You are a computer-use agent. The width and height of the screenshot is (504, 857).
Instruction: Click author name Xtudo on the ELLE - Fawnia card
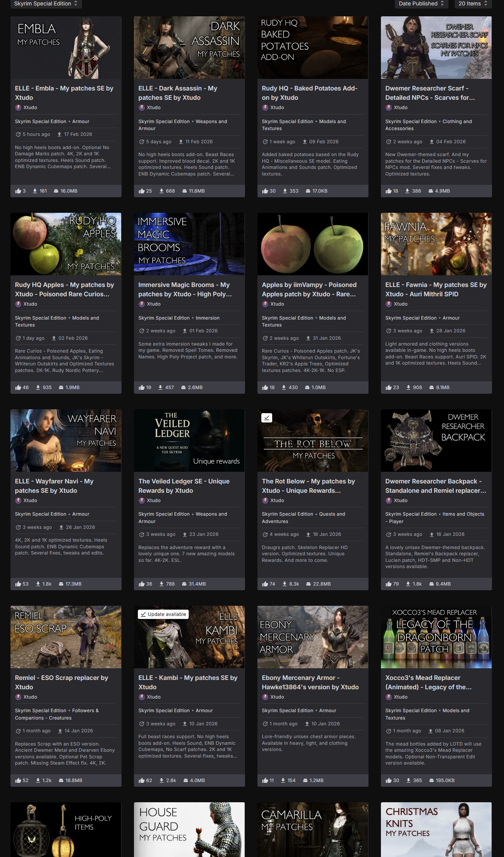401,304
